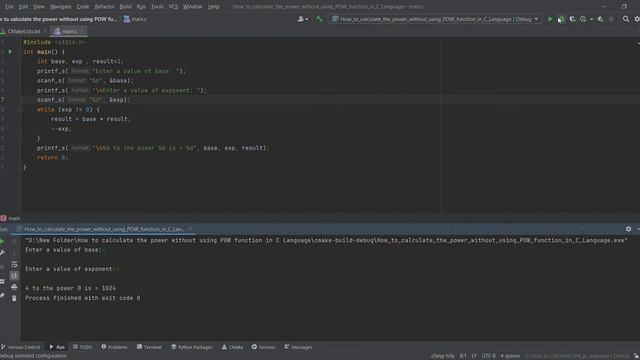Click the wrench icon in the Run panel
The width and height of the screenshot is (640, 360).
coord(2,253)
